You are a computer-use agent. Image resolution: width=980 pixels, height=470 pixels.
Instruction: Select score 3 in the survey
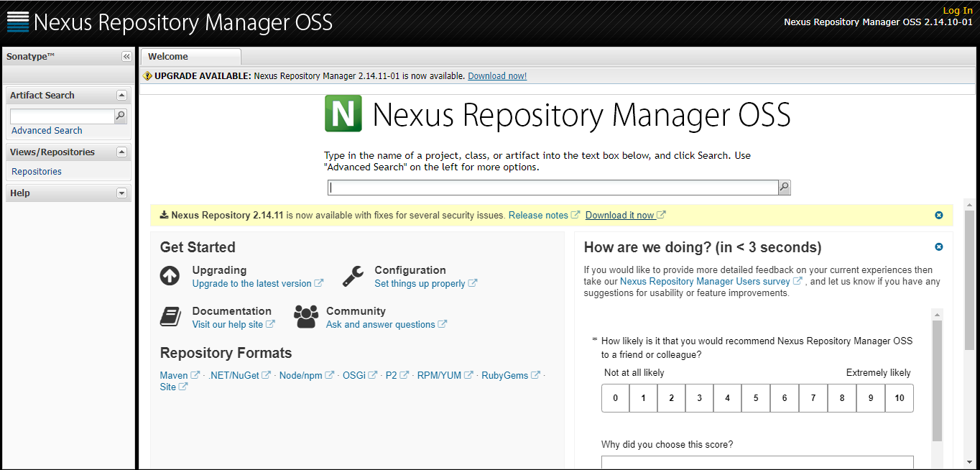pyautogui.click(x=700, y=398)
